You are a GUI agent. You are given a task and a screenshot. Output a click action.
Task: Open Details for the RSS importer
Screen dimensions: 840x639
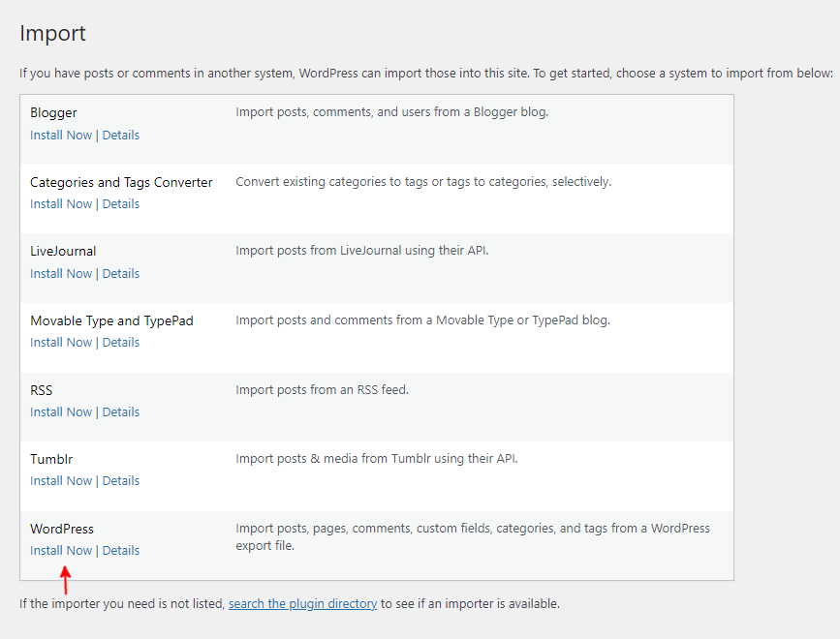(120, 411)
